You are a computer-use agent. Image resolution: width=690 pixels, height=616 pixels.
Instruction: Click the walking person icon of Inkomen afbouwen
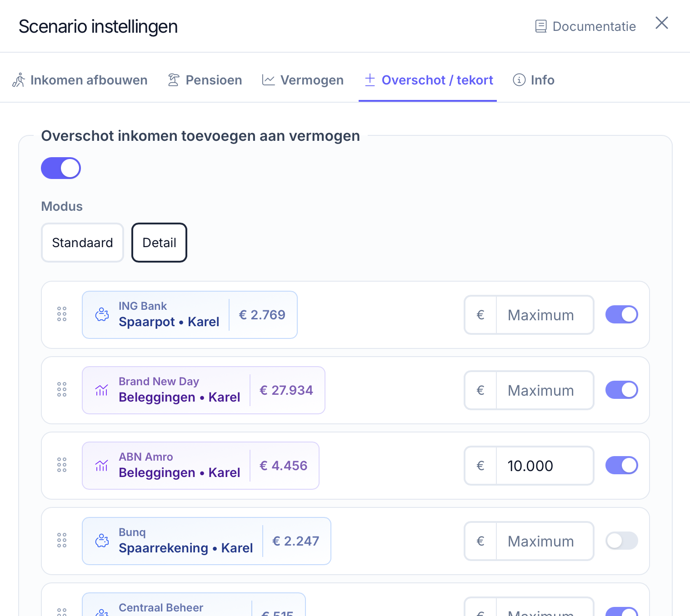coord(18,80)
